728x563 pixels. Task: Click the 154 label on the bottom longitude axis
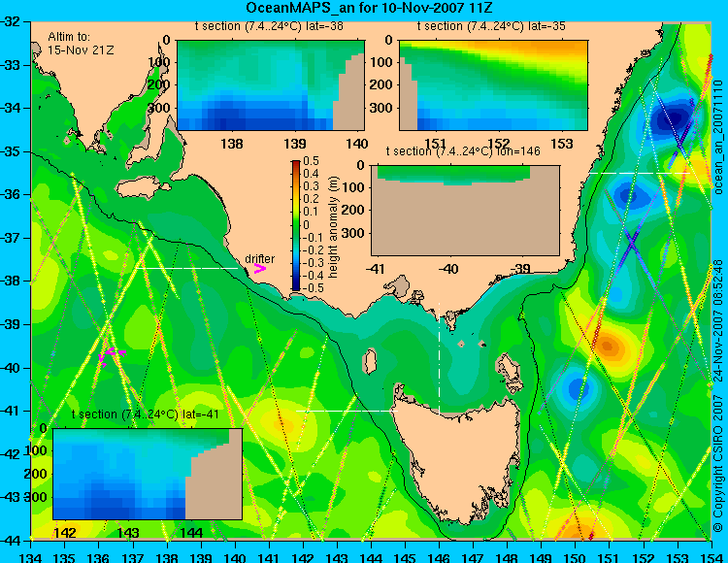(711, 557)
